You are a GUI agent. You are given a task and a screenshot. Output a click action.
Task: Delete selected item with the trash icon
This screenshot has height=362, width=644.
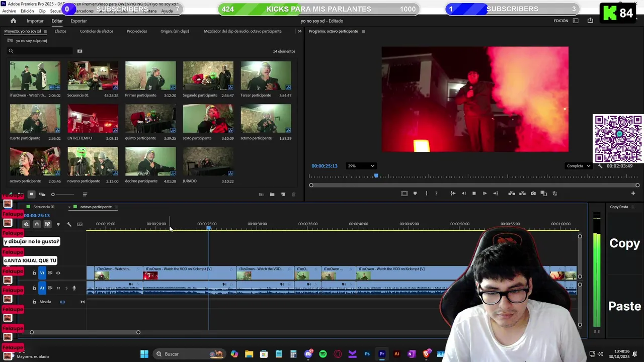pos(293,194)
